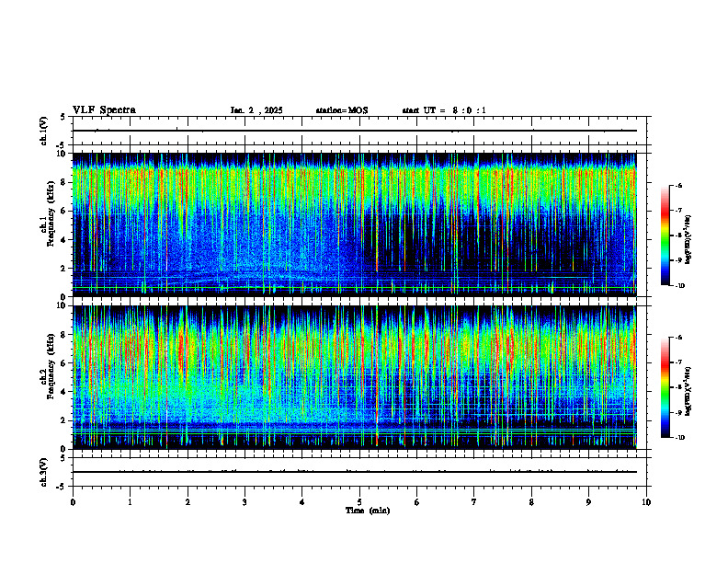The height and width of the screenshot is (563, 728).
Task: Click the ch.1(V) waveform trace panel
Action: point(359,131)
